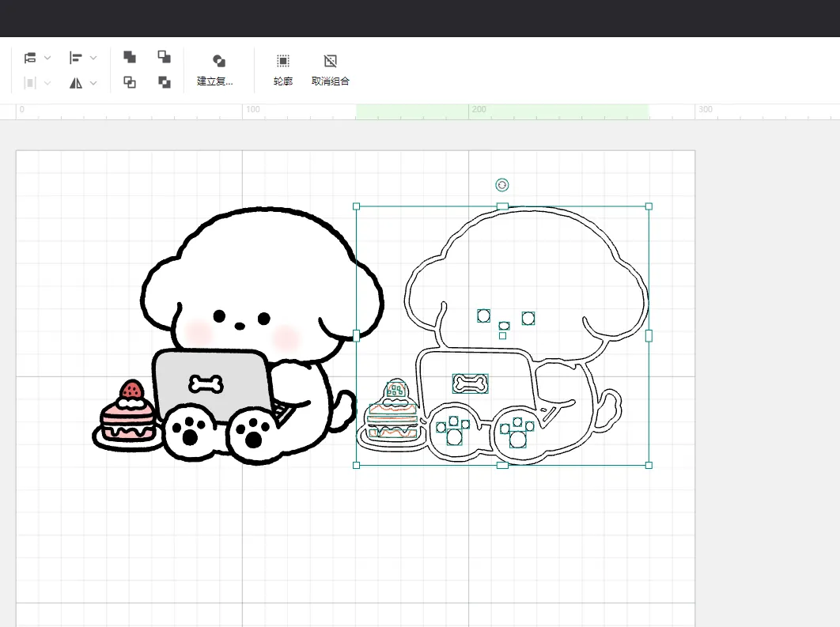Open the arrange order dropdown arrow
840x627 pixels.
[x=47, y=58]
